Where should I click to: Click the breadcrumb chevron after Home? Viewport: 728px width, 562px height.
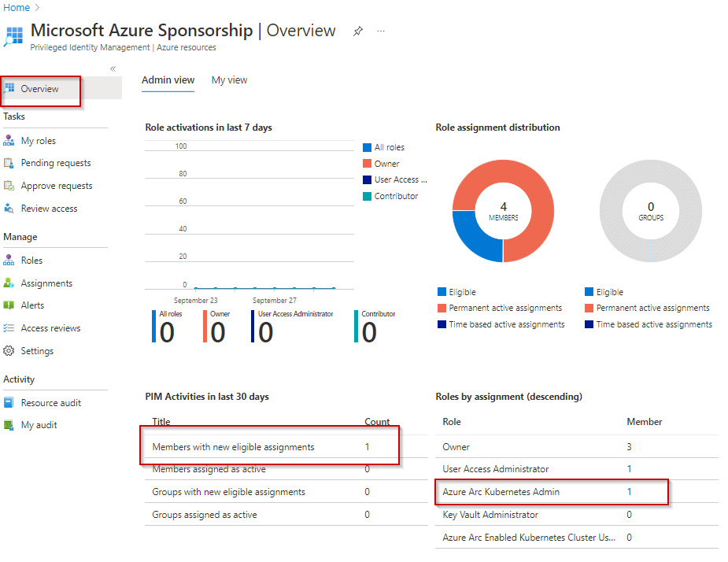point(37,7)
